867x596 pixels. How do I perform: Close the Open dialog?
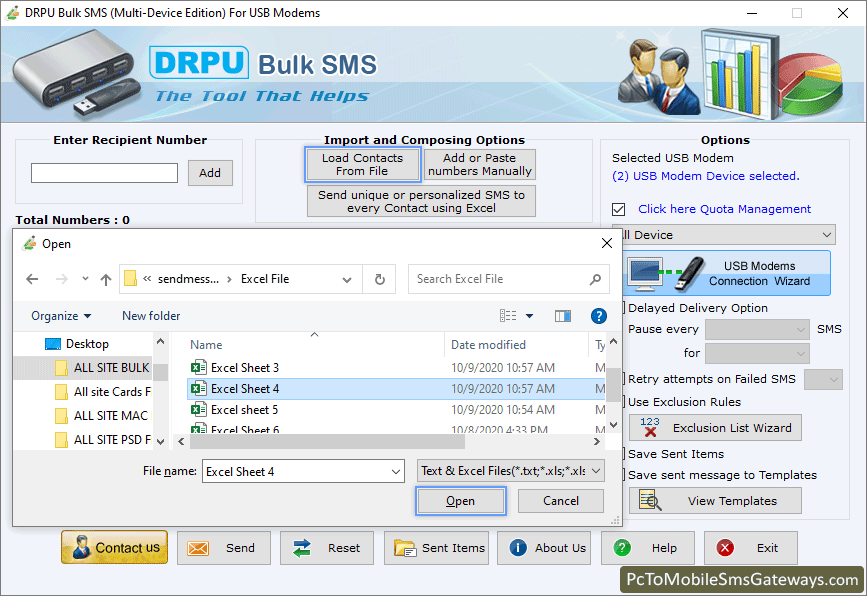(607, 243)
